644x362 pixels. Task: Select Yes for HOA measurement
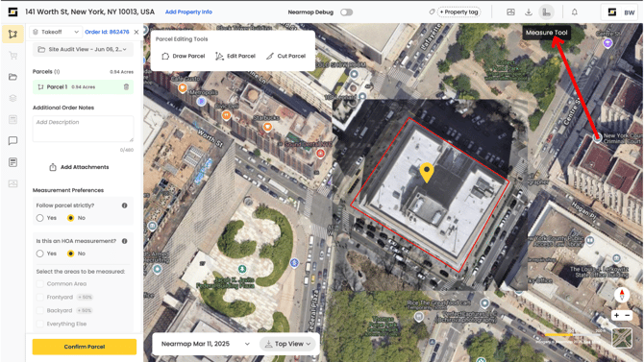click(x=39, y=253)
